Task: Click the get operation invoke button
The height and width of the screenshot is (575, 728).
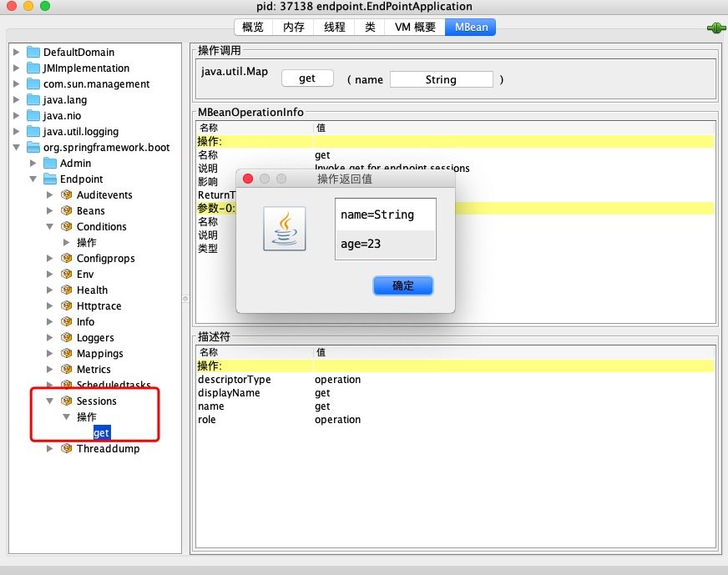Action: [307, 78]
